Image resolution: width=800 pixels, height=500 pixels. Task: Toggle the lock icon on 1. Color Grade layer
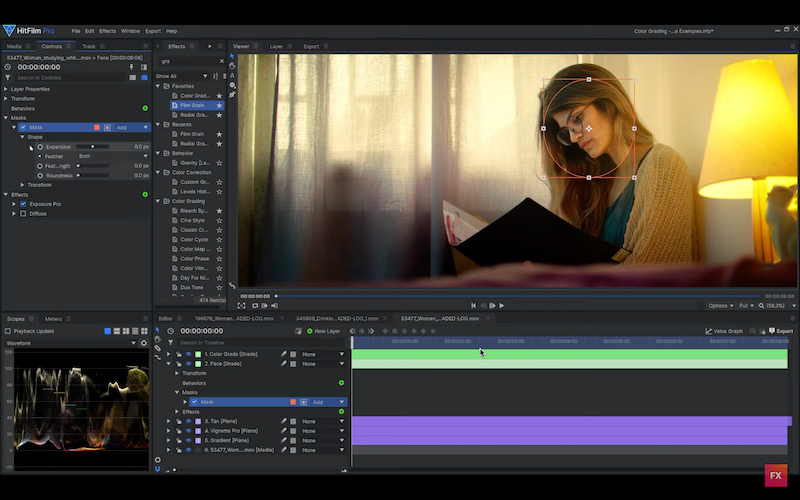179,354
